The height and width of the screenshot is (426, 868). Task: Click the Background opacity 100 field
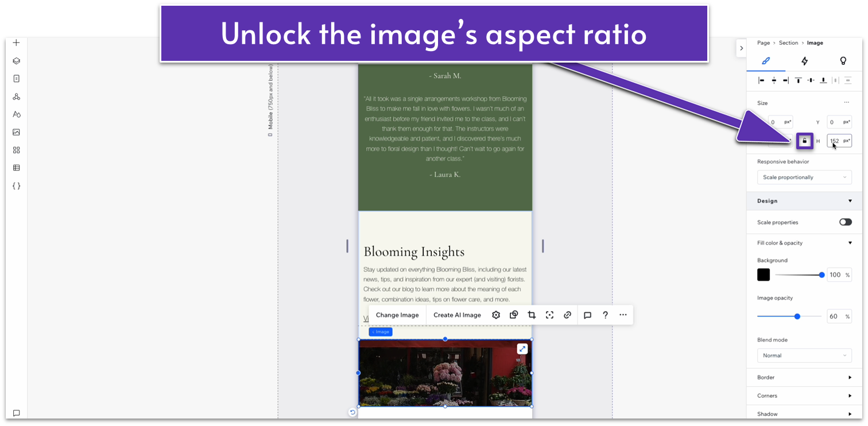coord(839,274)
